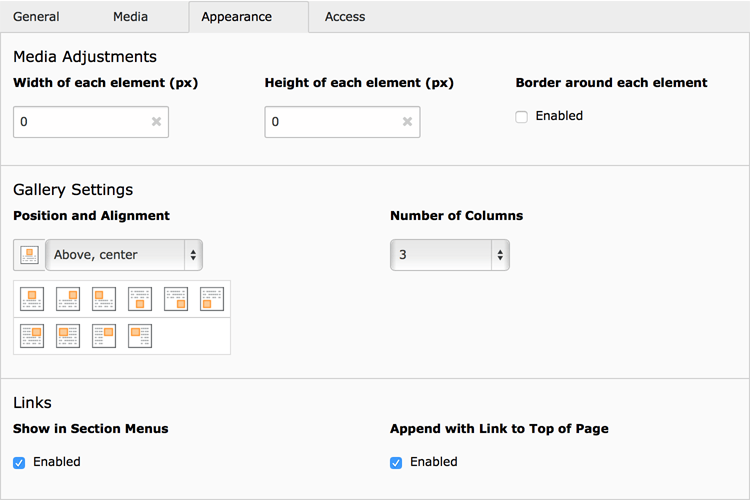The width and height of the screenshot is (750, 500).
Task: Choose the below, center position icon
Action: (140, 299)
